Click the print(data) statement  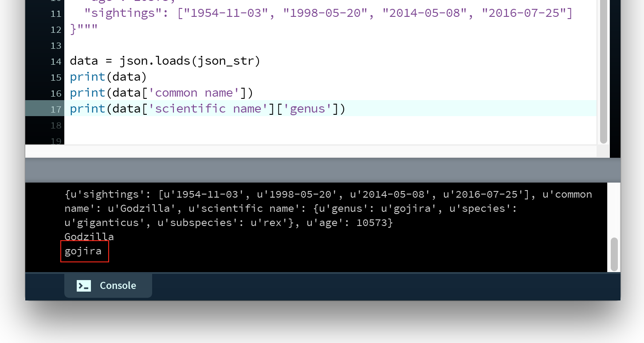pos(108,77)
